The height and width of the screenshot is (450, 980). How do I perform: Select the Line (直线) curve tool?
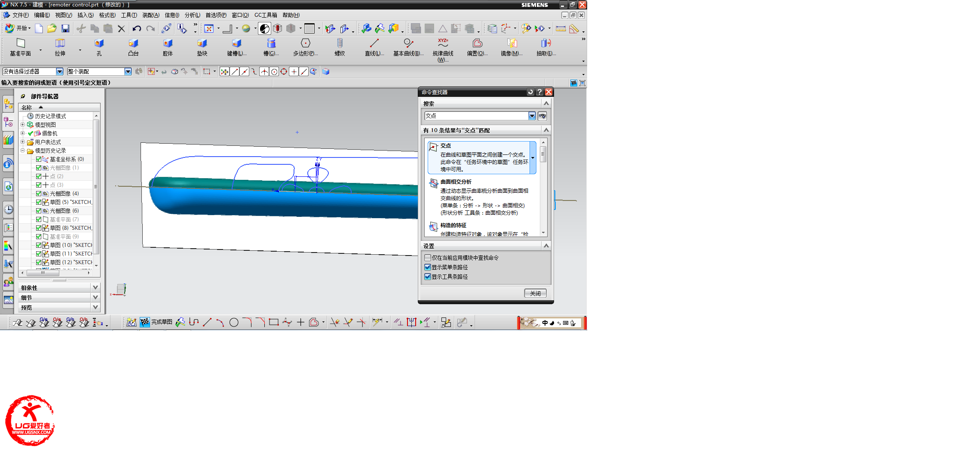pos(374,47)
